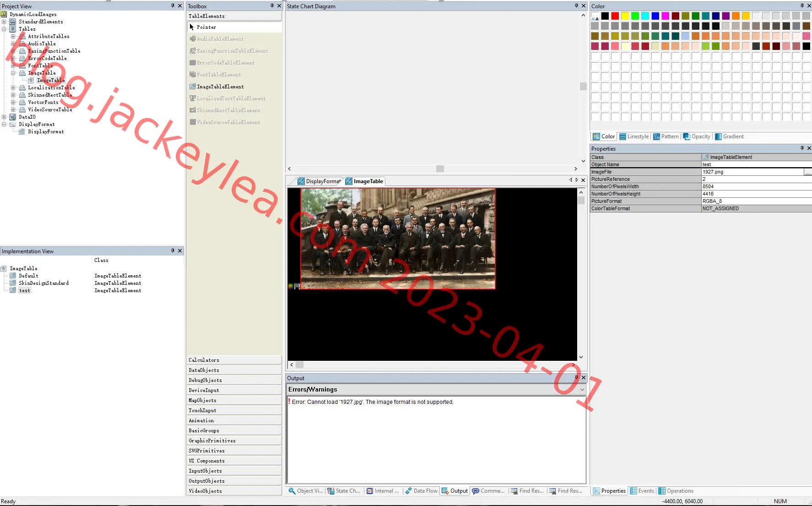The width and height of the screenshot is (812, 506).
Task: Select the DynamicLoadImages project root
Action: coord(33,14)
